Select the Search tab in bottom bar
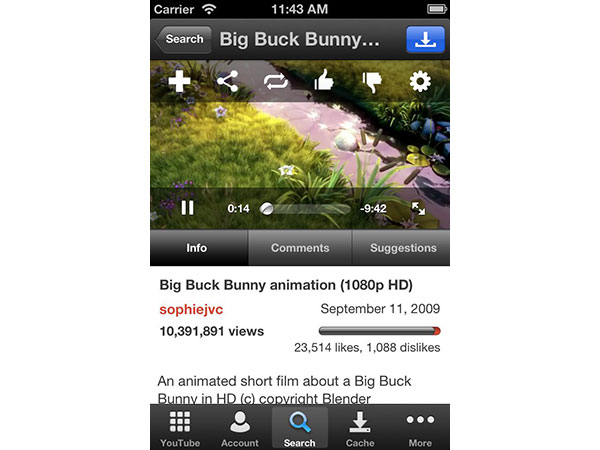This screenshot has width=600, height=450. 300,429
